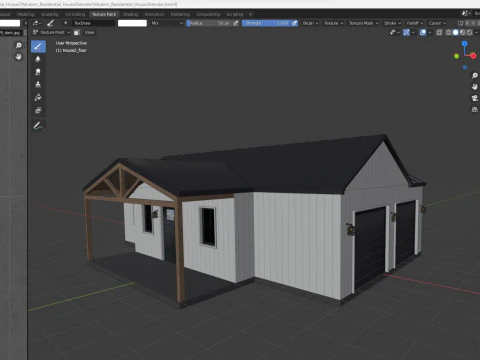
Task: Select the Smear tool
Action: (38, 72)
